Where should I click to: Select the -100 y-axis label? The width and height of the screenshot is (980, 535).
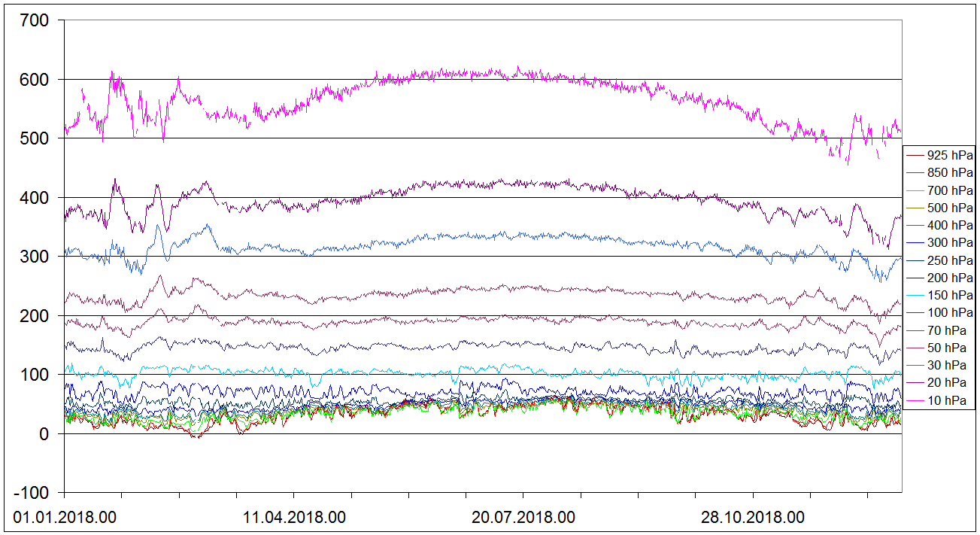32,493
